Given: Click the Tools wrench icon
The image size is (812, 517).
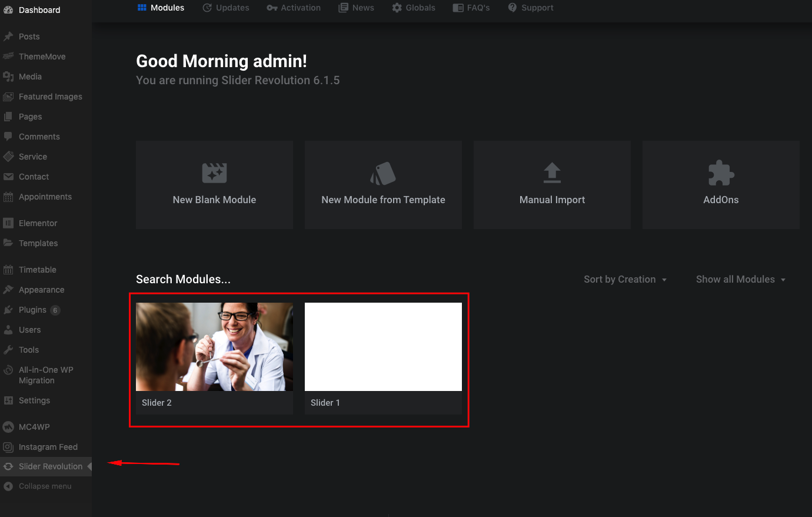Looking at the screenshot, I should (x=8, y=350).
